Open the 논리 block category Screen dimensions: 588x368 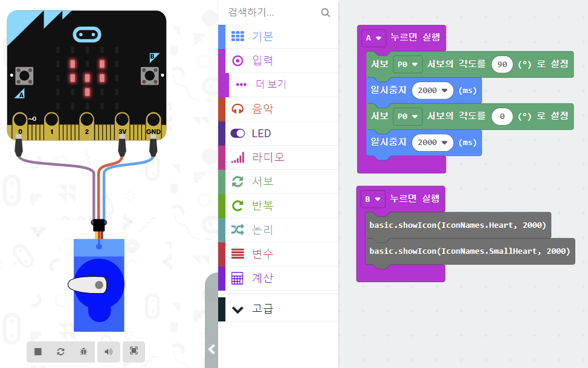coord(278,230)
